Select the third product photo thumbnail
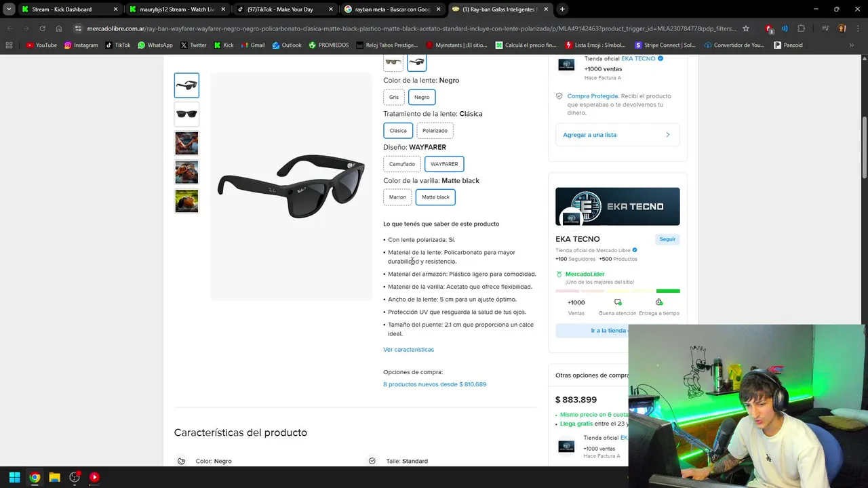The width and height of the screenshot is (868, 488). [x=186, y=144]
